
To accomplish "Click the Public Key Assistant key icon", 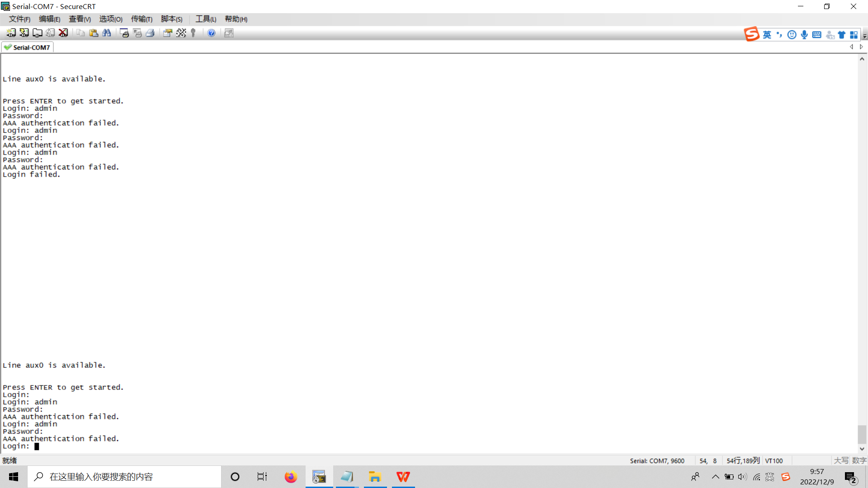I will pos(193,33).
